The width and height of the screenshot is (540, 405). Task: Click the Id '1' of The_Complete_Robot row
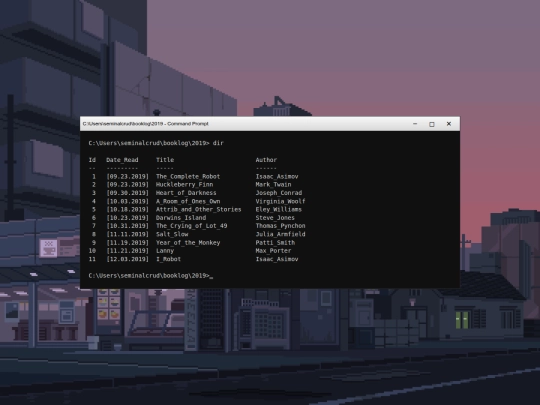coord(94,176)
